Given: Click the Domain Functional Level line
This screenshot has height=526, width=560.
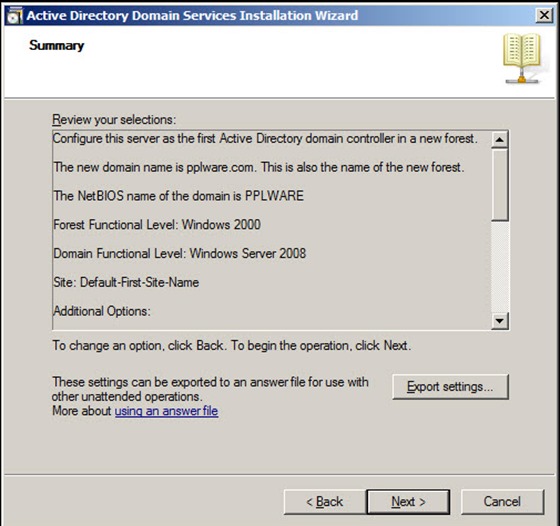Looking at the screenshot, I should (180, 254).
